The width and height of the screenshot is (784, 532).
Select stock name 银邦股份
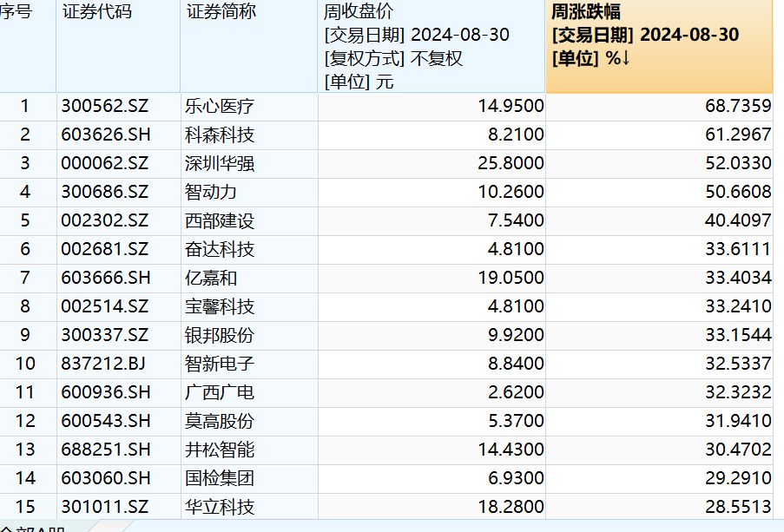(x=220, y=335)
